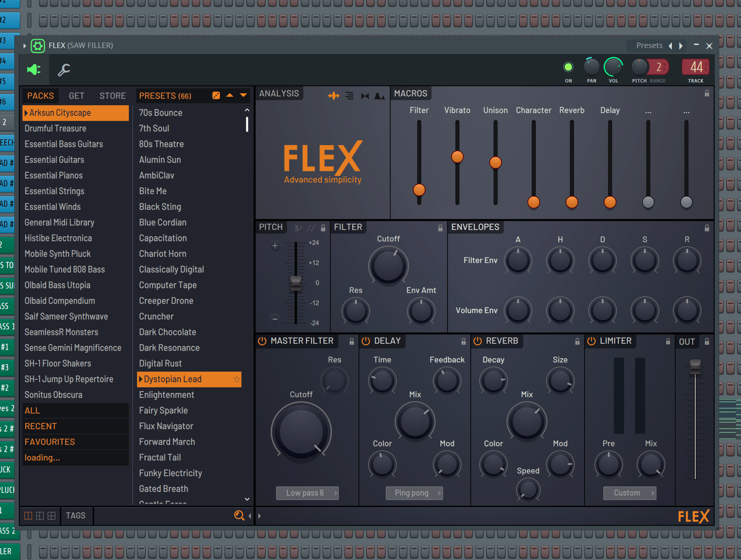The image size is (741, 560).
Task: Click the random preset dice icon
Action: 216,95
